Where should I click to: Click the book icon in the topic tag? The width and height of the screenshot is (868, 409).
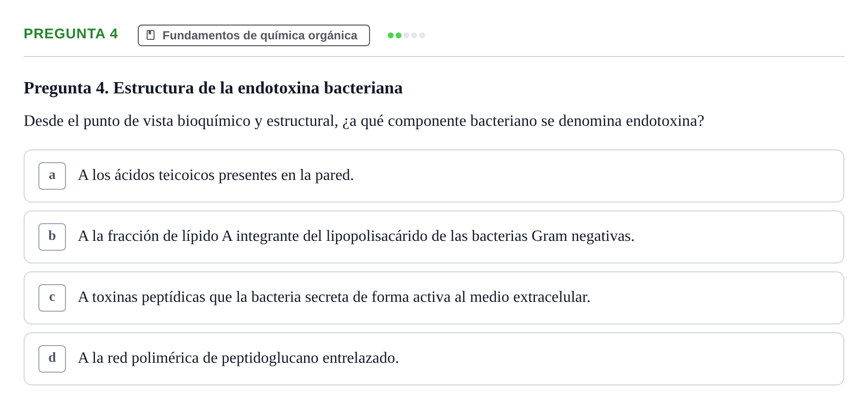coord(151,35)
